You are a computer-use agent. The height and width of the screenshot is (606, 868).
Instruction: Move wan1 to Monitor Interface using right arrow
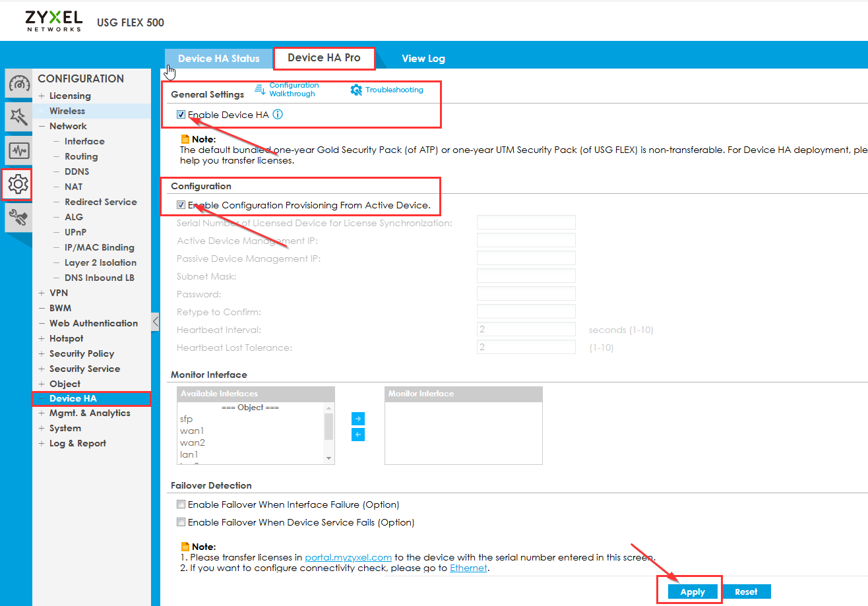click(358, 419)
